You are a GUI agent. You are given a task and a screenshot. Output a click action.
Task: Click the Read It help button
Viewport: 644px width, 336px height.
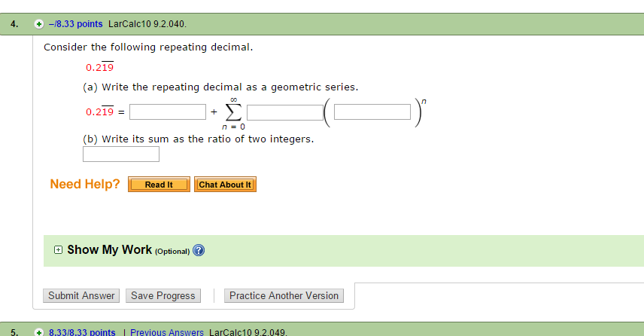tap(159, 185)
